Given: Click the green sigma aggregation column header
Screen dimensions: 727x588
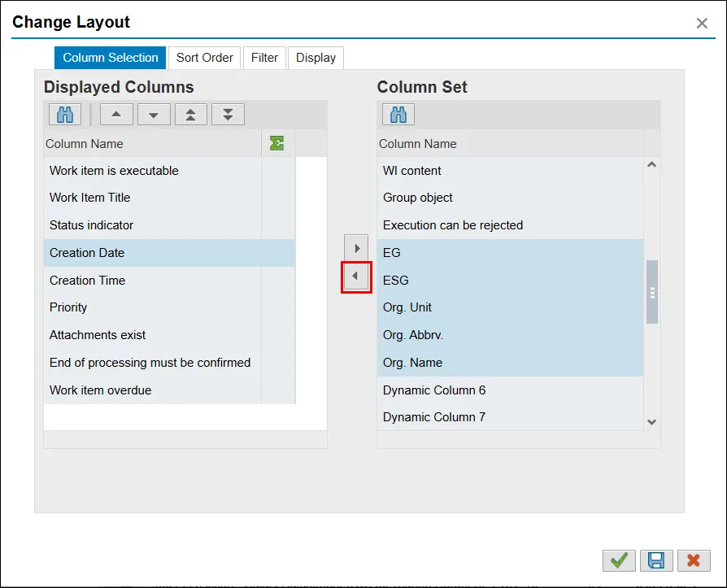Looking at the screenshot, I should 276,144.
